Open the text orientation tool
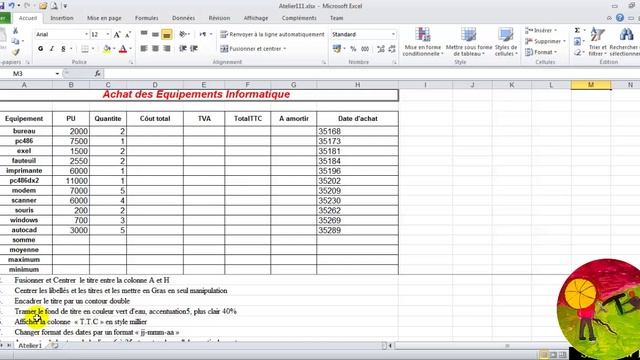The height and width of the screenshot is (360, 640). pyautogui.click(x=183, y=34)
